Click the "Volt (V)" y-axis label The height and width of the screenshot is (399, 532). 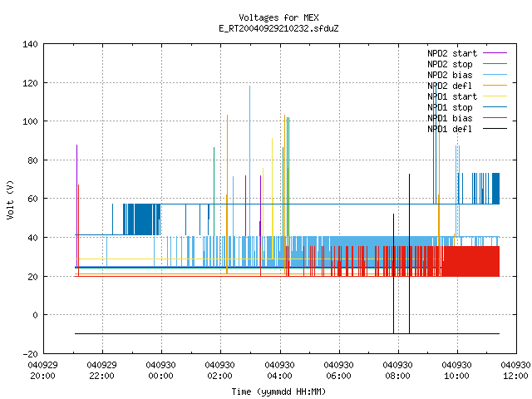tap(10, 199)
